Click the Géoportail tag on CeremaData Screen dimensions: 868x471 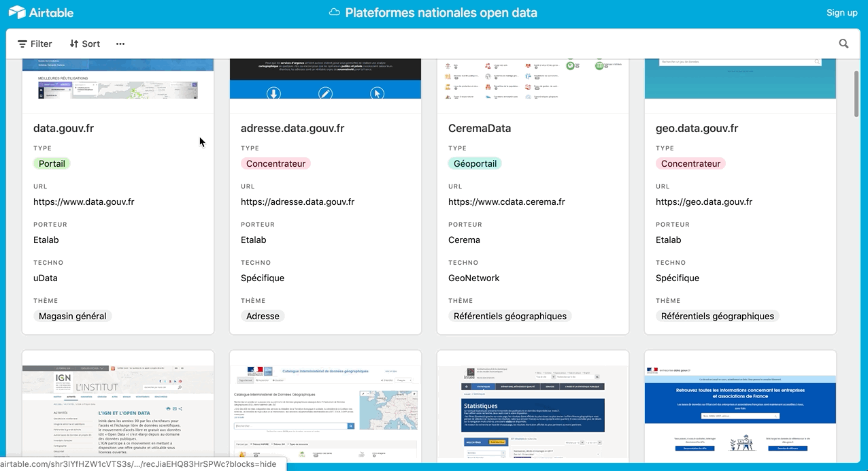click(475, 163)
